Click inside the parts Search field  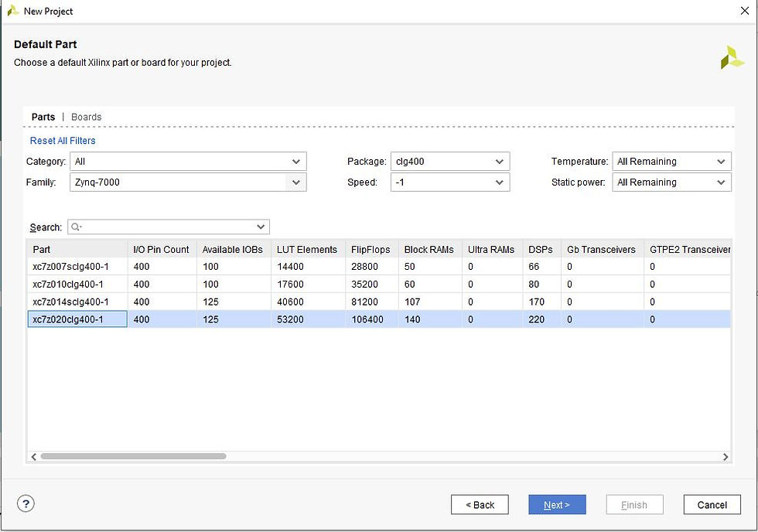[169, 227]
